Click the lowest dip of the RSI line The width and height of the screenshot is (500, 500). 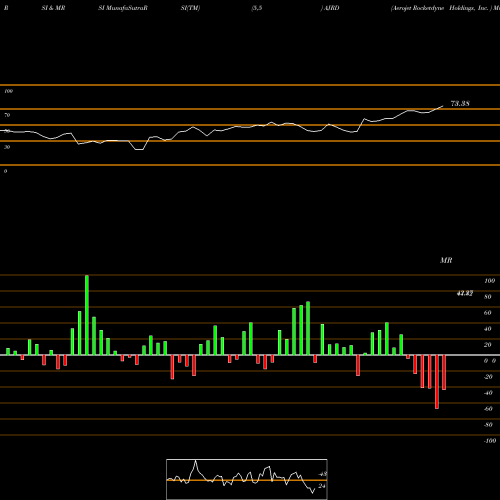pos(139,150)
